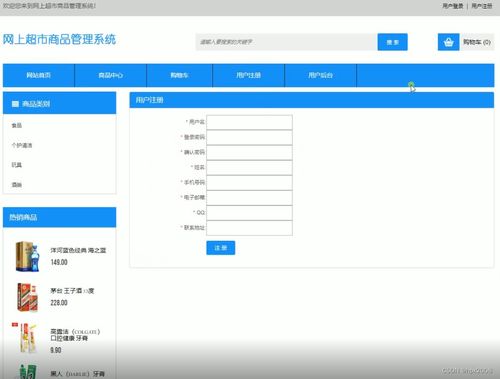This screenshot has width=500, height=379.
Task: Click the 用户名 input field
Action: click(249, 122)
